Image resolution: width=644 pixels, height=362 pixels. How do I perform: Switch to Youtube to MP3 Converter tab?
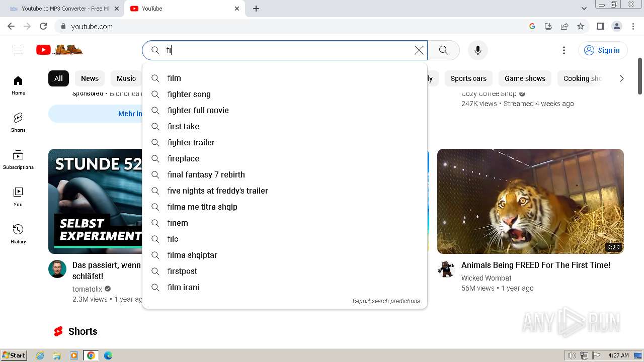[64, 9]
